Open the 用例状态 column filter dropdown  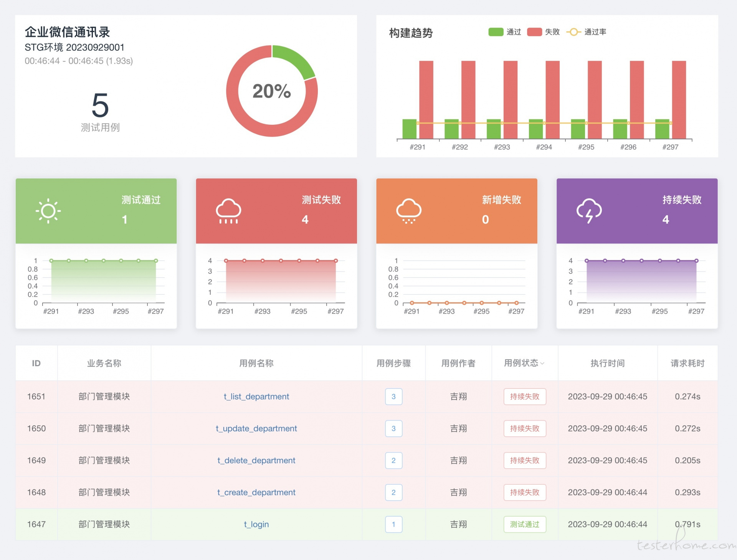pos(542,363)
